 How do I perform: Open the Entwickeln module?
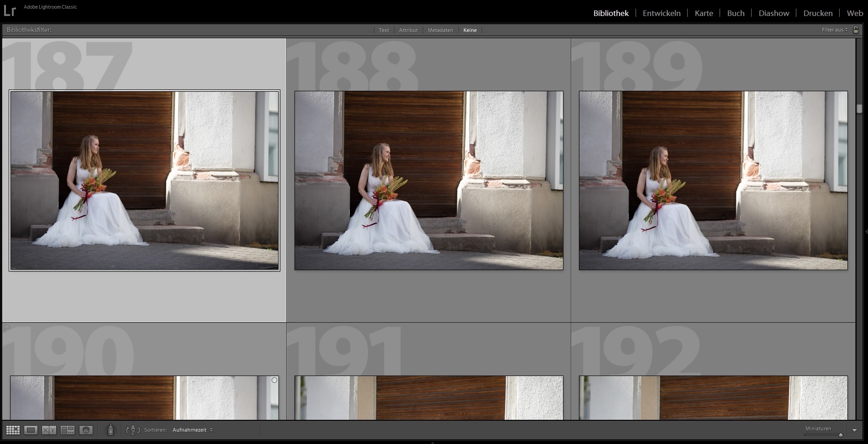pyautogui.click(x=662, y=13)
